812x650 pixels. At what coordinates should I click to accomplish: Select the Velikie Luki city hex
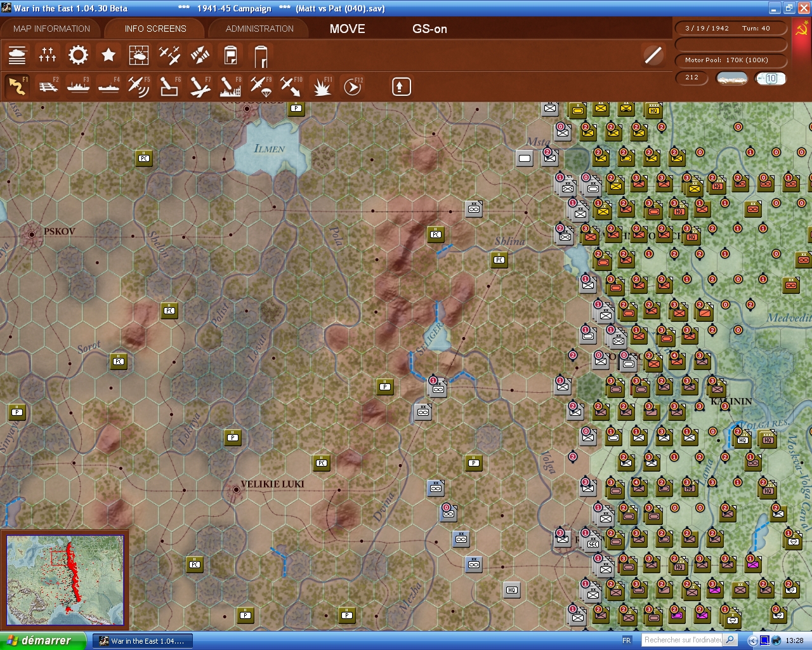pyautogui.click(x=236, y=489)
